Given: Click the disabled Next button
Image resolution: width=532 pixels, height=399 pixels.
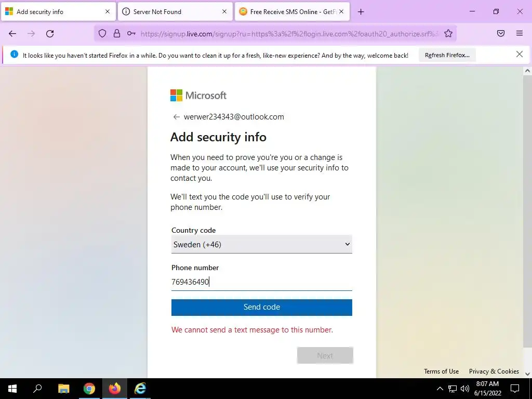Looking at the screenshot, I should [x=325, y=355].
